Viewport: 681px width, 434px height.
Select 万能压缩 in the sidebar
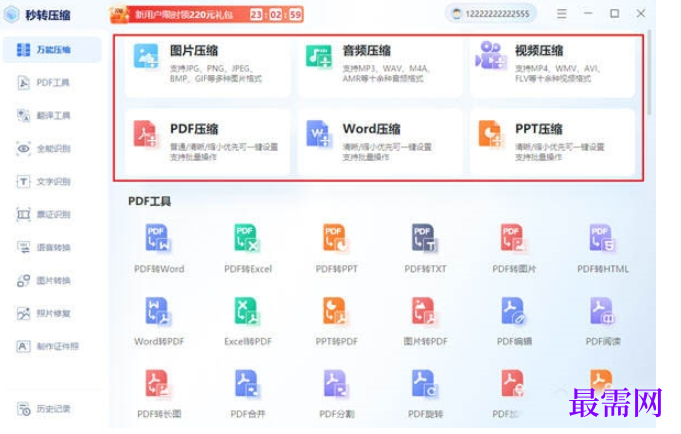tap(52, 50)
